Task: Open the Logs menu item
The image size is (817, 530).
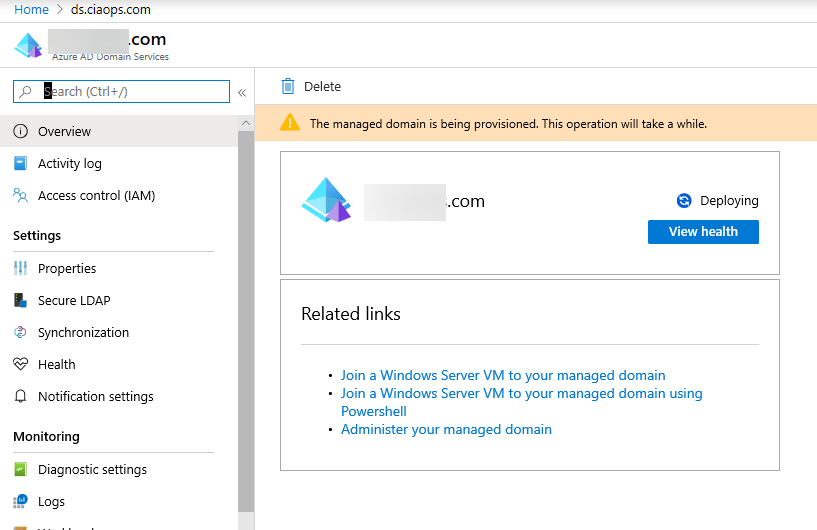Action: click(51, 502)
